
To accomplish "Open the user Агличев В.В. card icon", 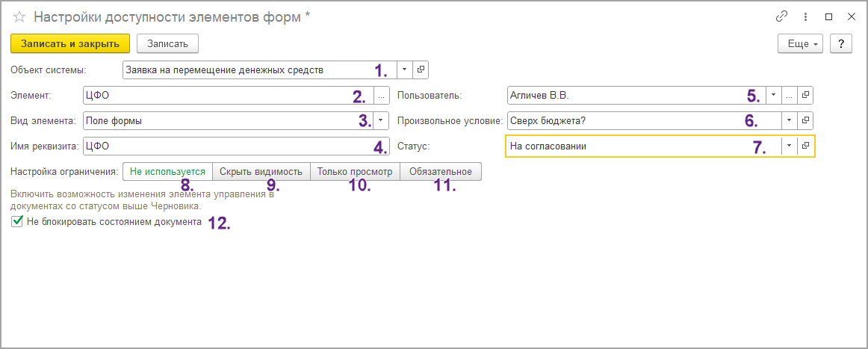I will pos(805,95).
